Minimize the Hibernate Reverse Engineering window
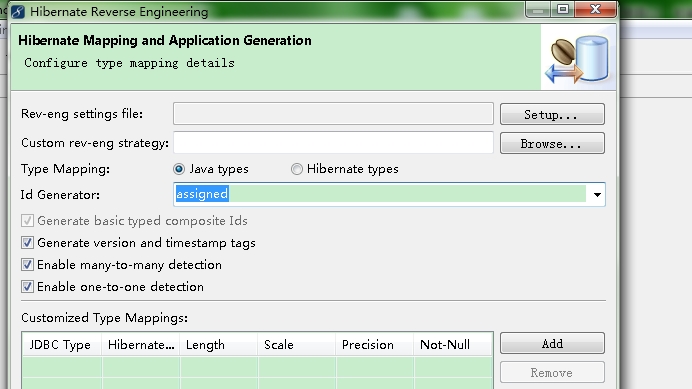692x389 pixels. tap(538, 10)
